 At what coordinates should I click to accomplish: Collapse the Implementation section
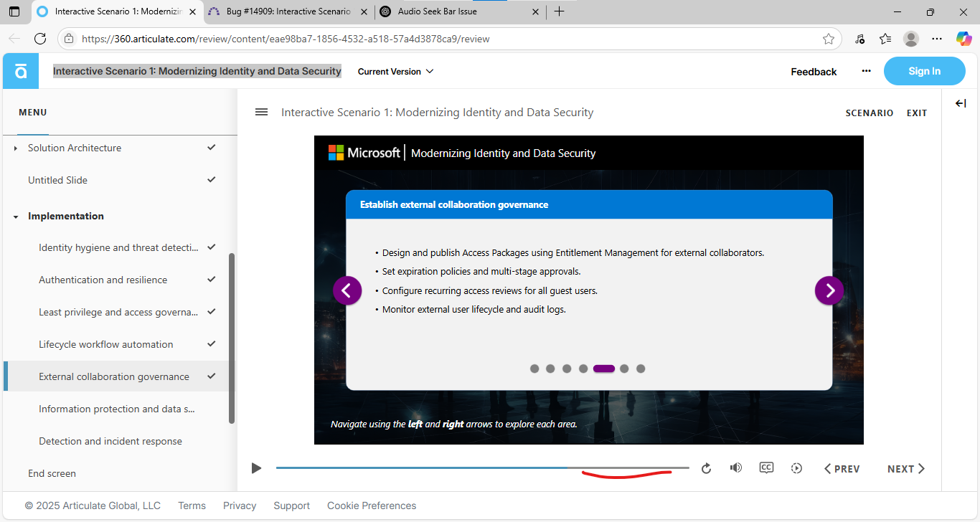tap(16, 217)
